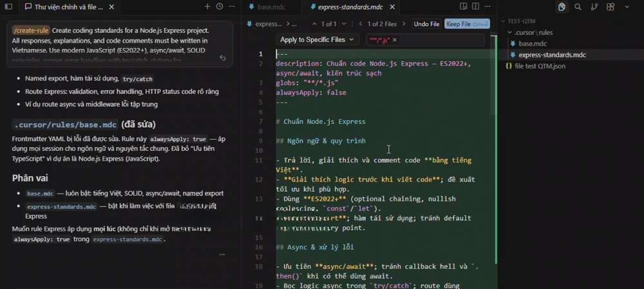Click the 'Ví dụ route async' bullet in chat
The image size is (644, 289).
pos(91,104)
